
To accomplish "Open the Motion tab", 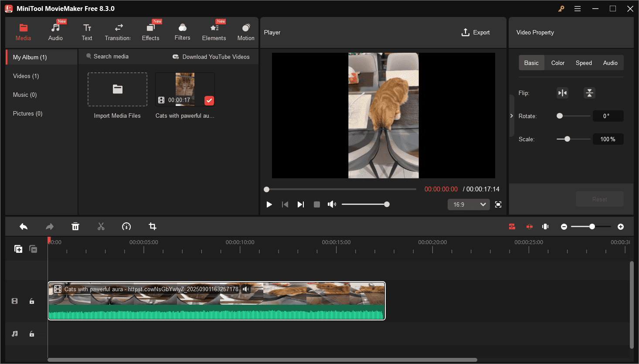I will (246, 33).
